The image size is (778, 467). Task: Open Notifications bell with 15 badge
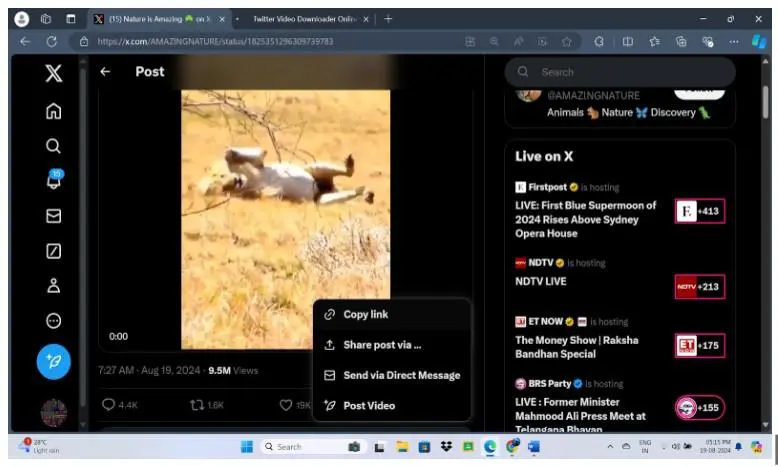(54, 181)
